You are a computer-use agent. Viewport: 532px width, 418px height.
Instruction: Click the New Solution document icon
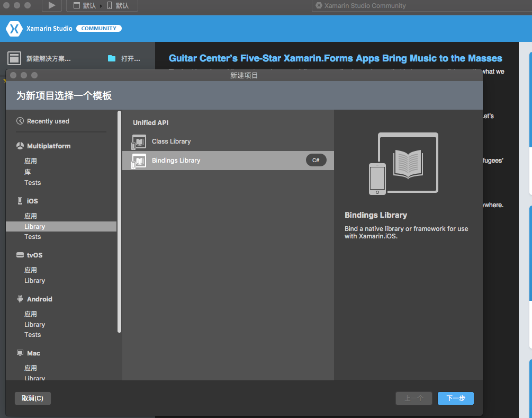point(14,58)
